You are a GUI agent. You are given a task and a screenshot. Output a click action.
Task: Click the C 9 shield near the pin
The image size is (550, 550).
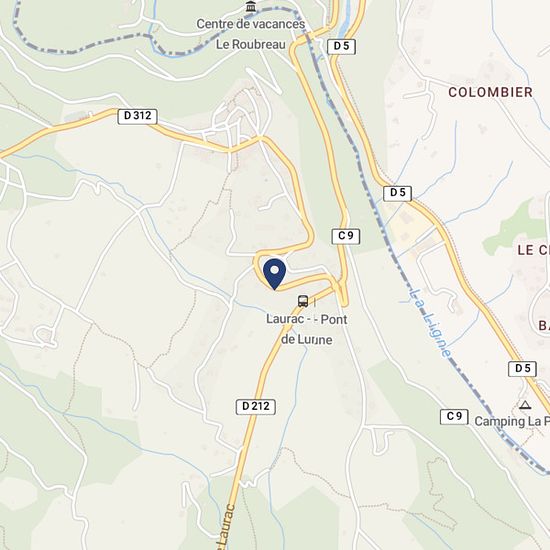(346, 236)
